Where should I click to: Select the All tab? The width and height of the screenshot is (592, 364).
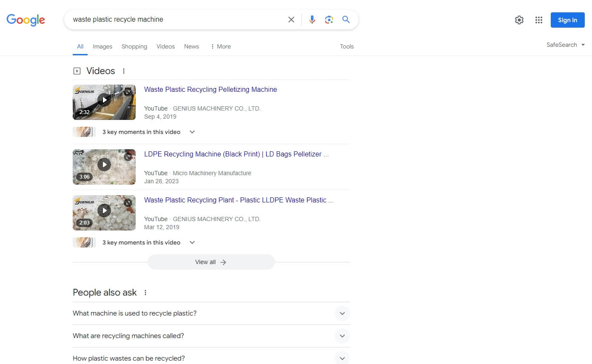(80, 46)
